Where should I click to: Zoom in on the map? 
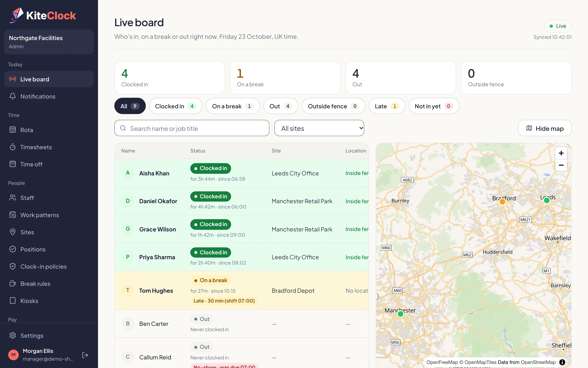pos(561,153)
